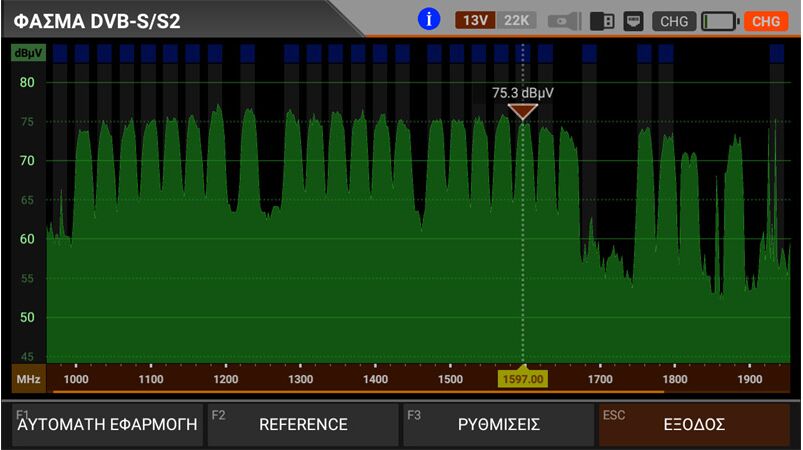This screenshot has height=450, width=803.
Task: Click the 1200 MHz frequency axis label
Action: 225,379
